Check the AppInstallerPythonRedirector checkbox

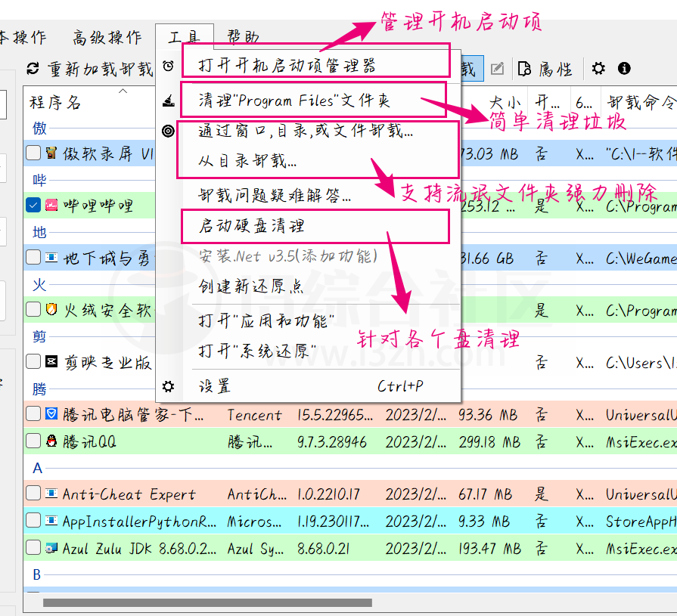[33, 521]
